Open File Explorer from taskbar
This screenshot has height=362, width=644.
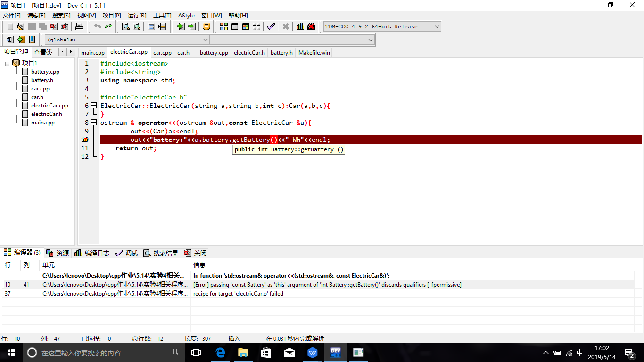[x=243, y=353]
